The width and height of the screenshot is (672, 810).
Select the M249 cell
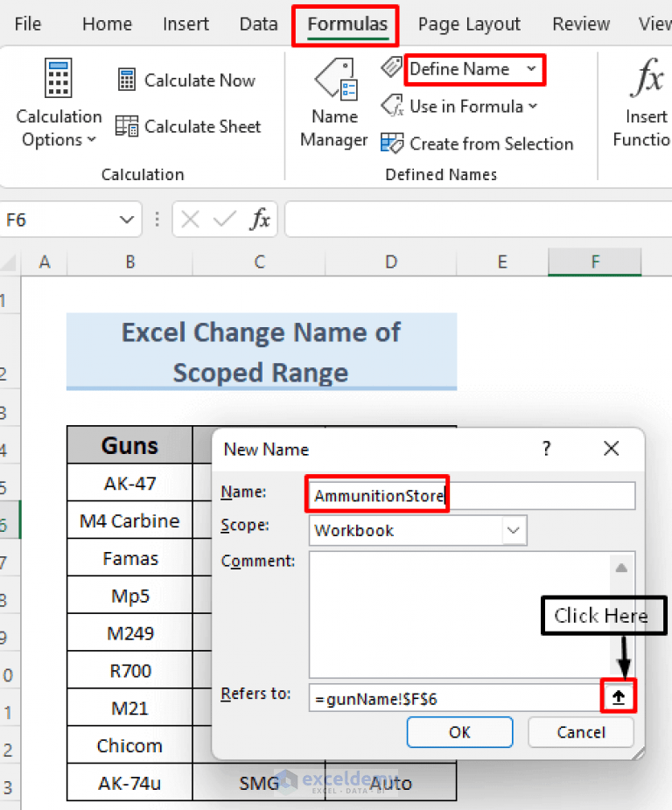click(129, 633)
